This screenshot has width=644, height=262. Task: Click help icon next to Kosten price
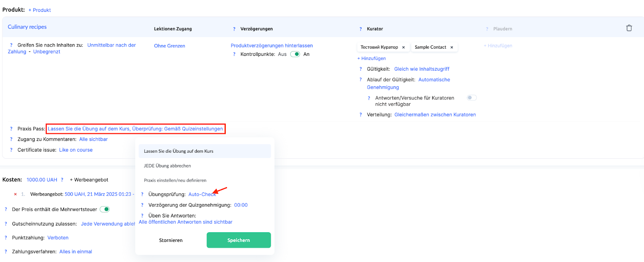pyautogui.click(x=62, y=180)
